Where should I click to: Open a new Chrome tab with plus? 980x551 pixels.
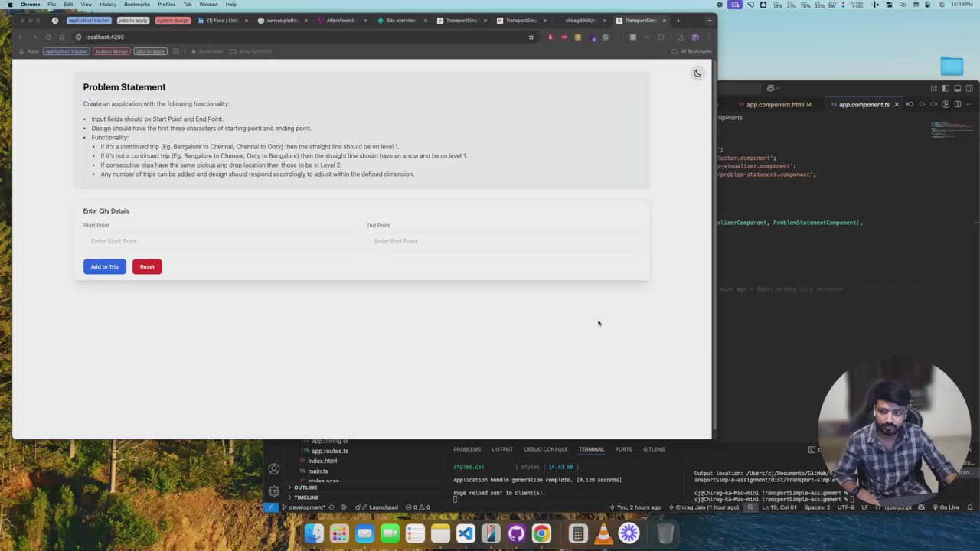click(x=678, y=21)
